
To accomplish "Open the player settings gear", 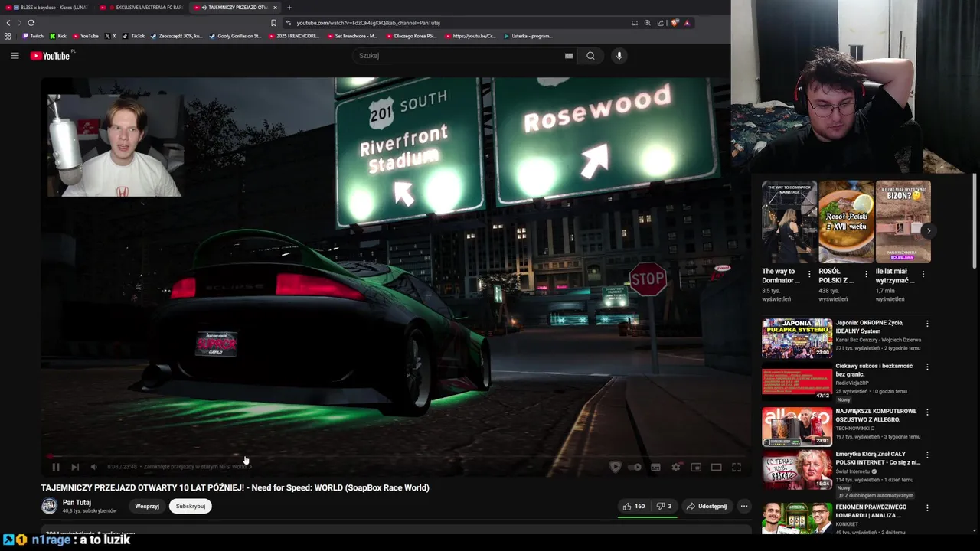I will (676, 467).
